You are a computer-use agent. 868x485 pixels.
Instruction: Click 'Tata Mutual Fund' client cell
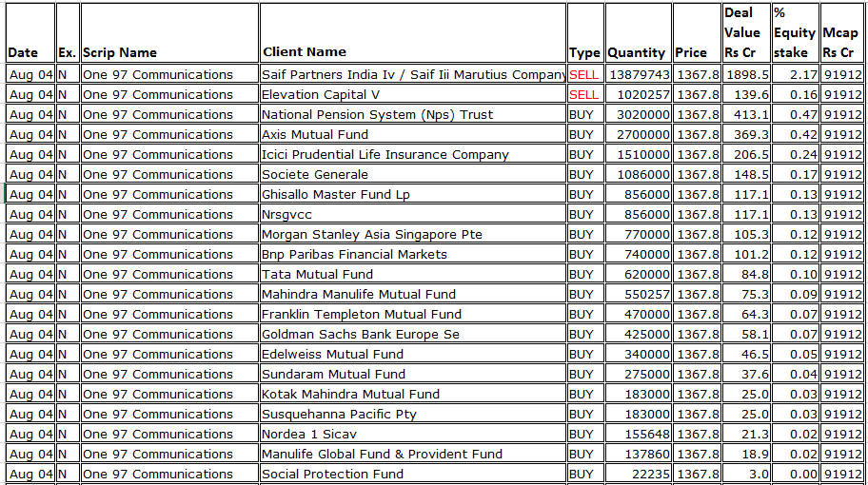(x=413, y=274)
